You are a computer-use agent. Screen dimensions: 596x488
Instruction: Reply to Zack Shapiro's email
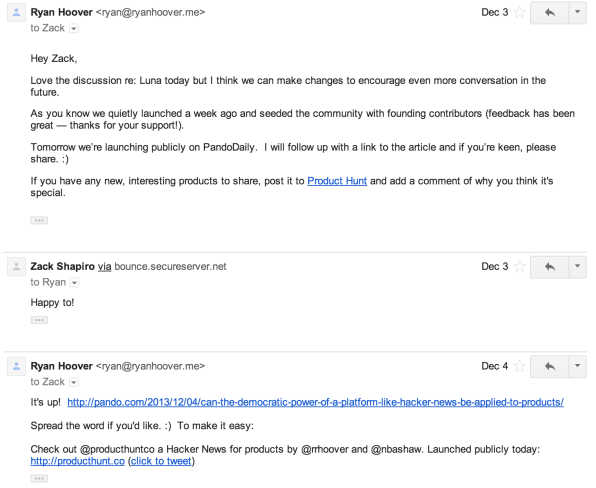tap(549, 267)
